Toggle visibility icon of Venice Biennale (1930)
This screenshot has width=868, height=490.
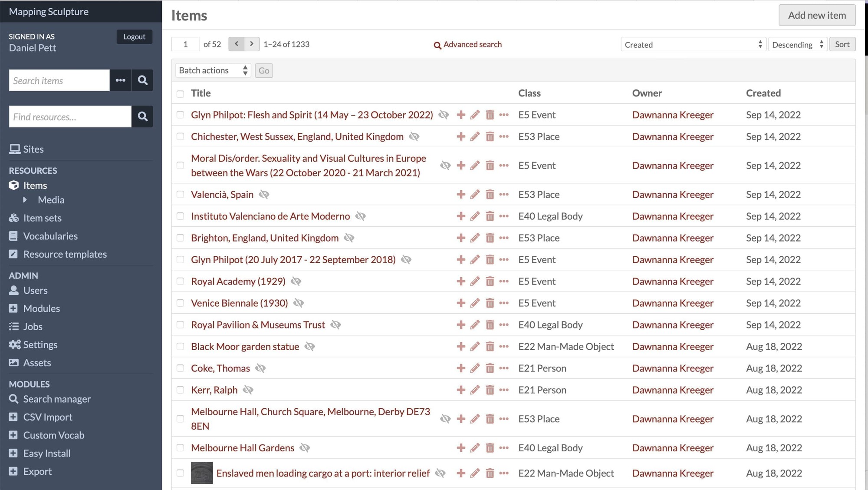coord(299,303)
